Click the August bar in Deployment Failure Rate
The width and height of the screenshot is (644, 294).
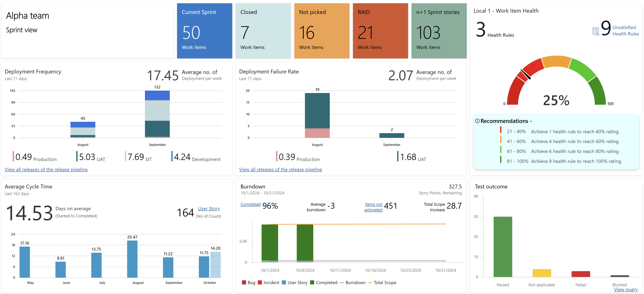coord(317,115)
